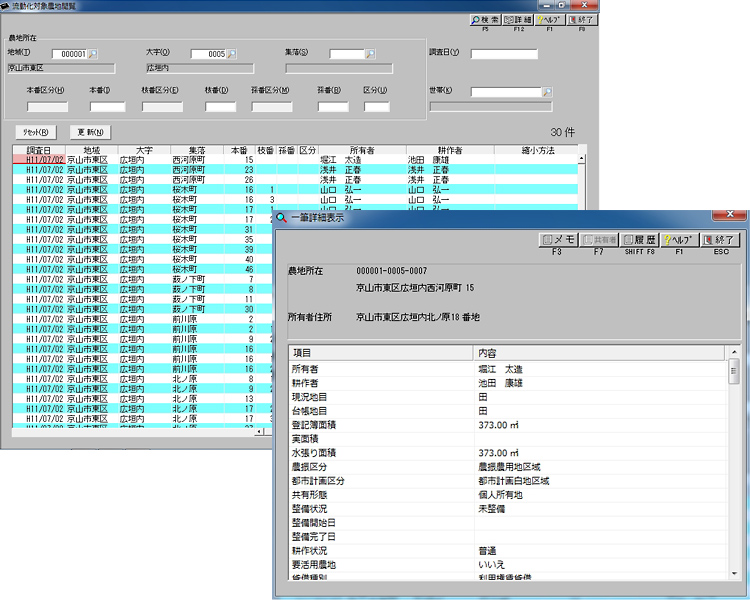Click the リセット button

pyautogui.click(x=36, y=132)
